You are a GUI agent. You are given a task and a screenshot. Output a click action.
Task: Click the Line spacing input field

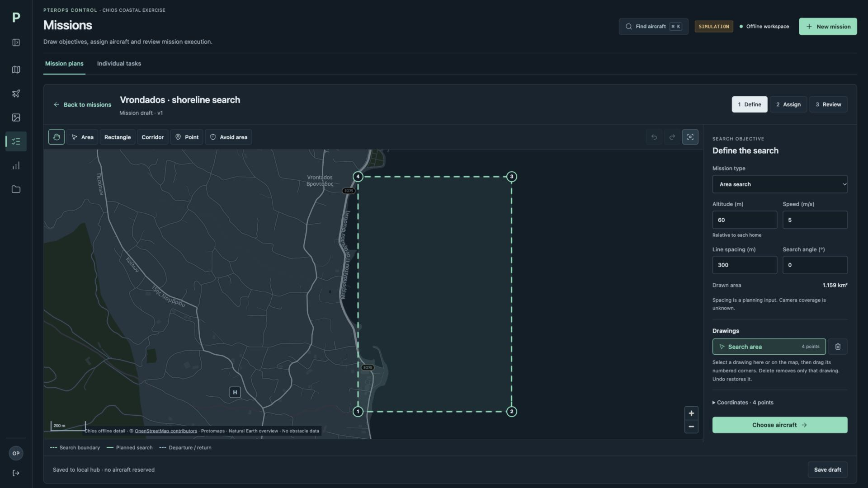(x=745, y=265)
